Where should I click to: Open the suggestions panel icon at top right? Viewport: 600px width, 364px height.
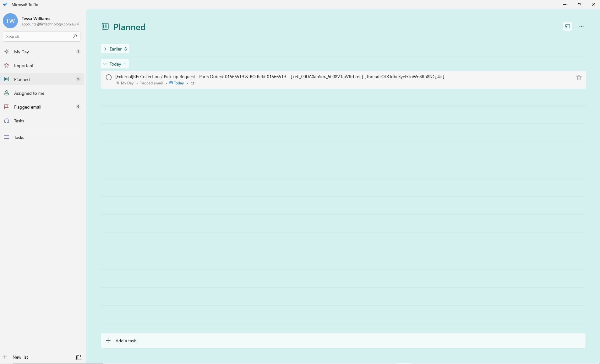point(568,27)
